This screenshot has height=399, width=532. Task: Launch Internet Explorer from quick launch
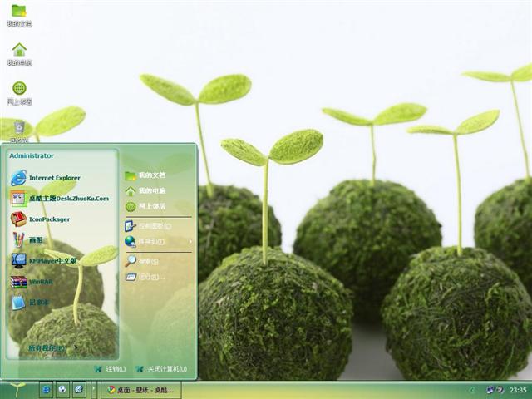click(x=46, y=389)
